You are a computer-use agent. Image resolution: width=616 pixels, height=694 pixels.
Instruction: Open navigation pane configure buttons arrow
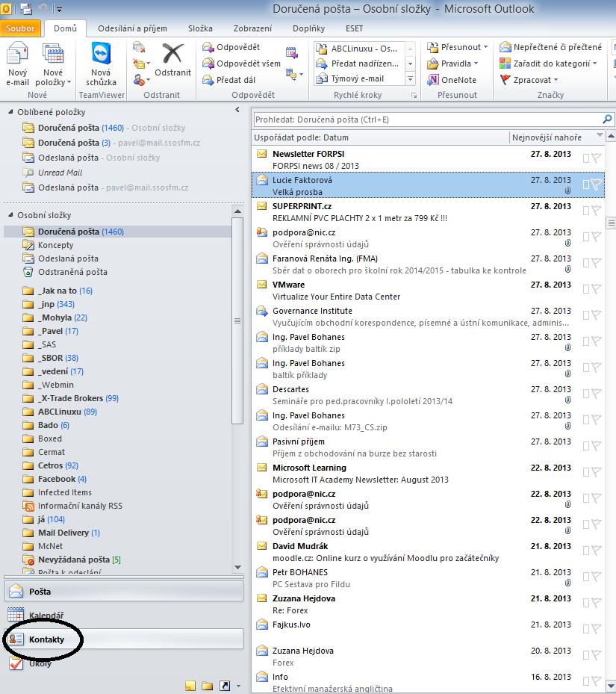point(238,686)
